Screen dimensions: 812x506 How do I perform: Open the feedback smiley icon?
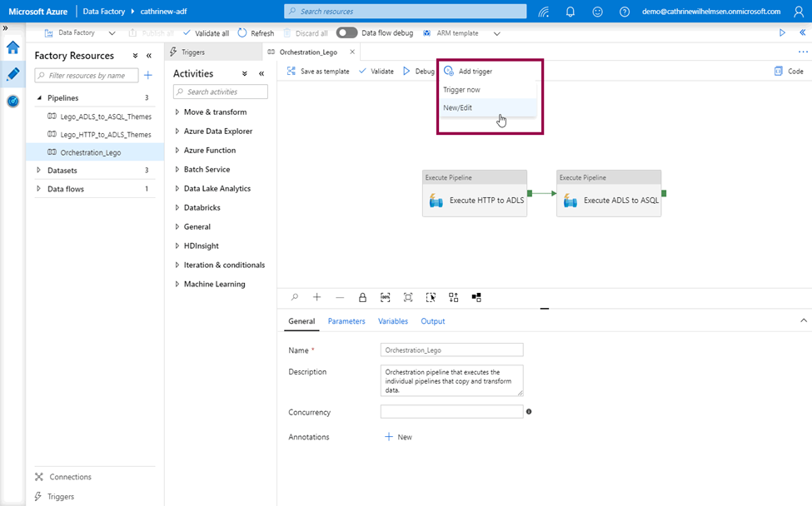point(597,12)
